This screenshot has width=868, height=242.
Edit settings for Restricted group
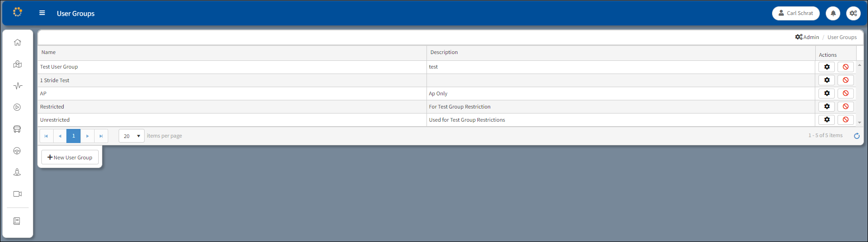(x=827, y=106)
